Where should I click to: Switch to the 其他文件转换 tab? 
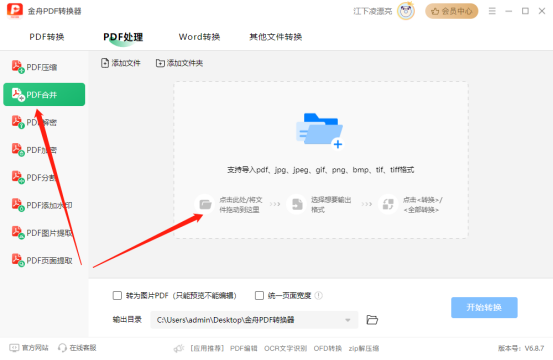(x=275, y=37)
